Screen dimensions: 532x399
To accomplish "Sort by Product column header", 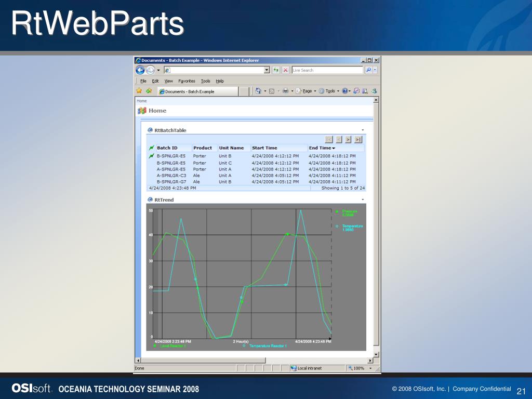I will click(x=203, y=148).
